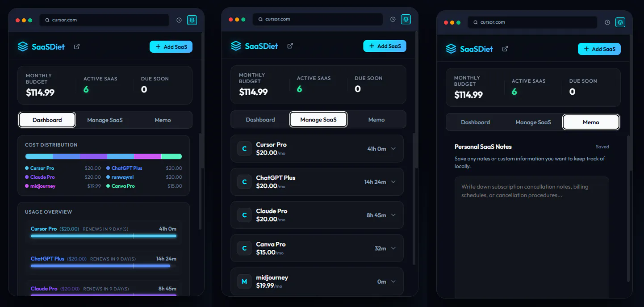
Task: Select Dashboard tab in the Dashboard window
Action: tap(47, 120)
